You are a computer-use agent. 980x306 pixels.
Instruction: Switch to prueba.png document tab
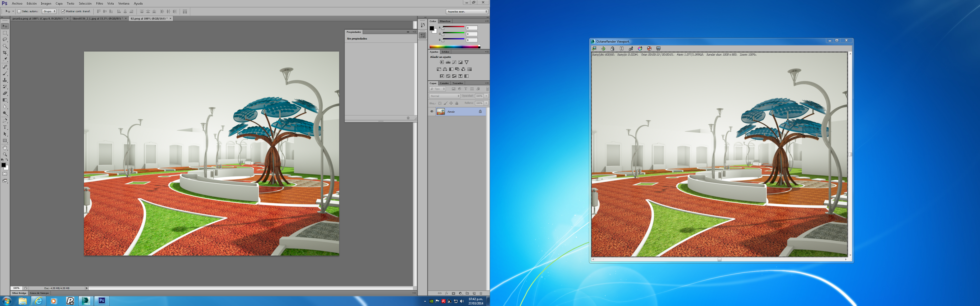point(38,18)
